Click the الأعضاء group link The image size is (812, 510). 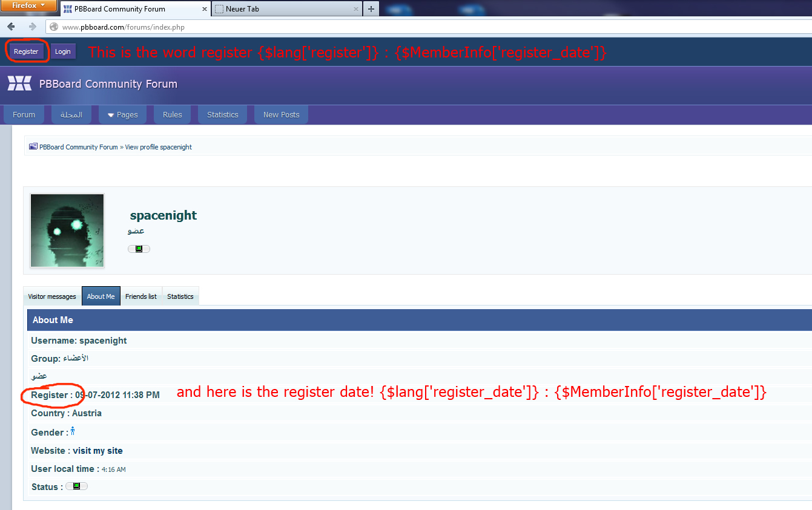coord(76,358)
